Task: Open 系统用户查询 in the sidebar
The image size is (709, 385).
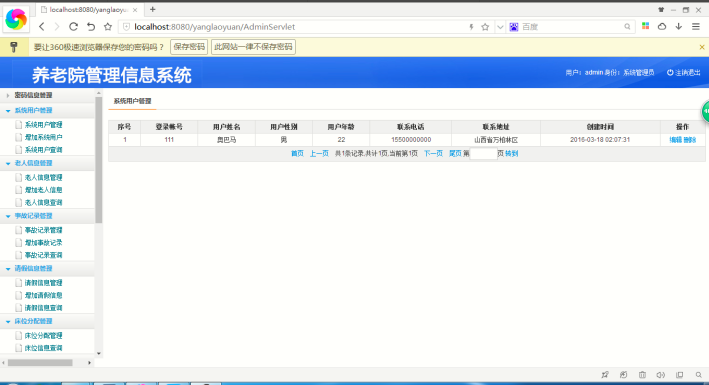Action: coord(43,150)
